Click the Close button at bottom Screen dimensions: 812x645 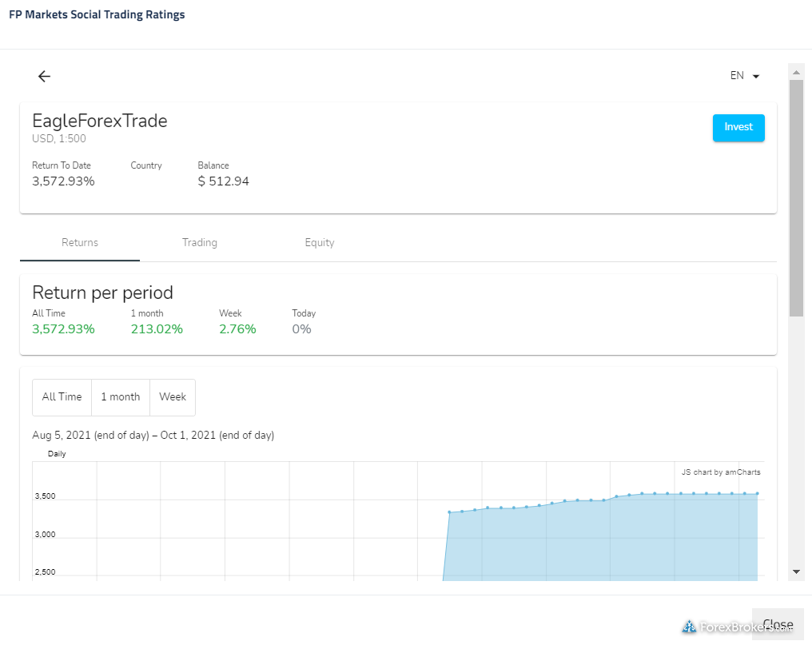pos(778,624)
